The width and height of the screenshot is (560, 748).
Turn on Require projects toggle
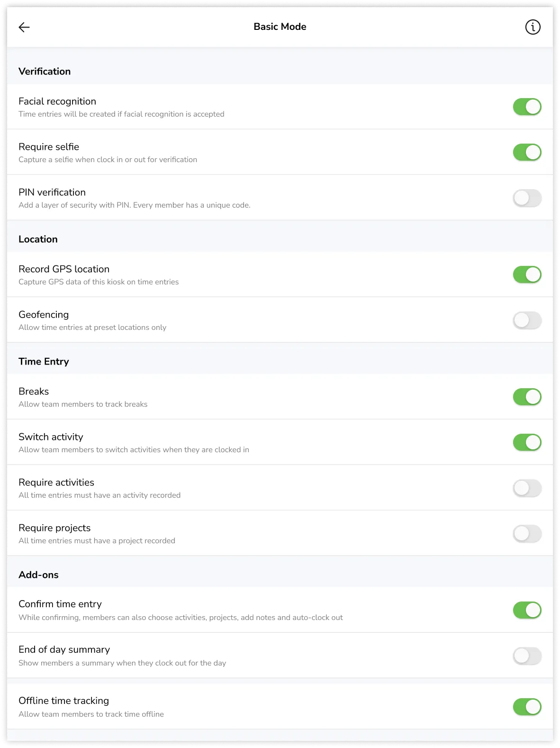coord(527,534)
